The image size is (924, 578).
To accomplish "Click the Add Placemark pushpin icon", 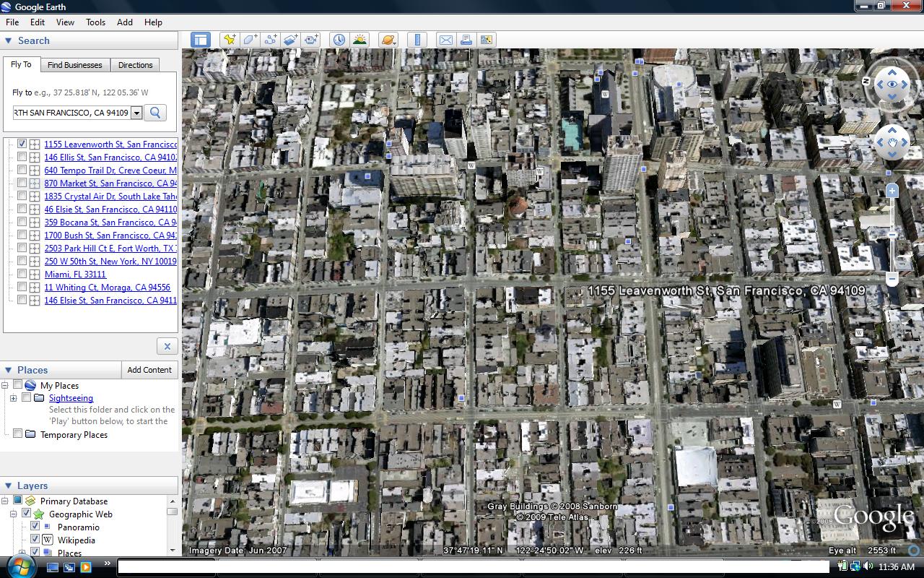I will coord(230,40).
